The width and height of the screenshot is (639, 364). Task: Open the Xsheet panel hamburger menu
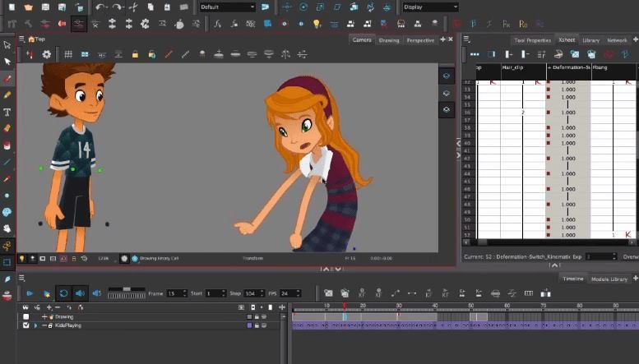click(x=467, y=39)
